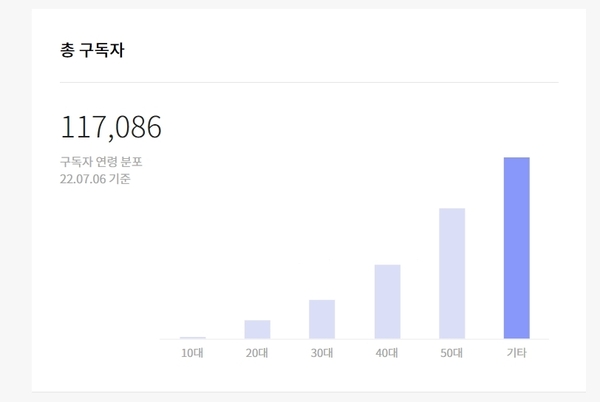Click the chart baseline axis
The width and height of the screenshot is (600, 402).
pos(354,339)
